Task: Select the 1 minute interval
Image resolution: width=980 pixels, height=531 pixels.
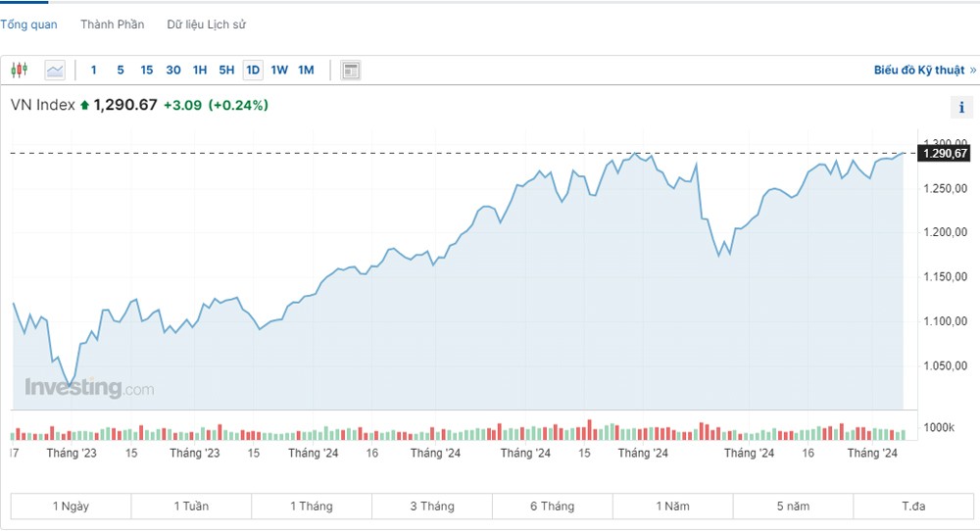Action: [x=94, y=70]
